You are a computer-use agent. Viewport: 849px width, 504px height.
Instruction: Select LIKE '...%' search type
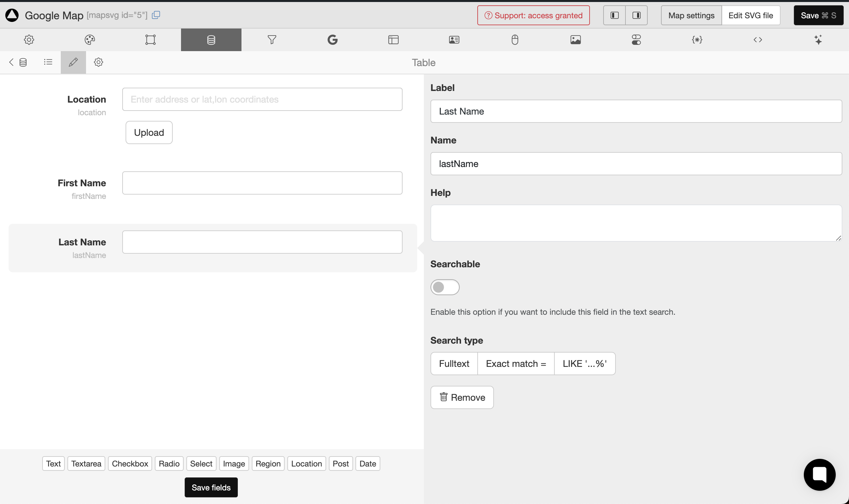tap(584, 364)
